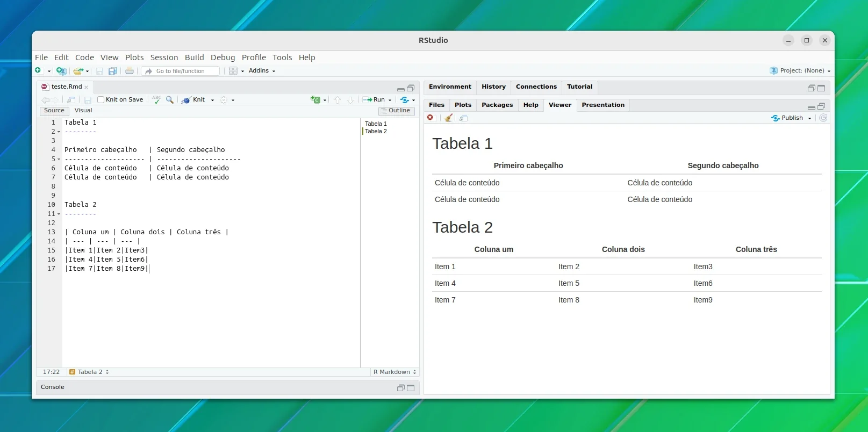The image size is (868, 432).
Task: Click the Open file folder icon
Action: 78,71
